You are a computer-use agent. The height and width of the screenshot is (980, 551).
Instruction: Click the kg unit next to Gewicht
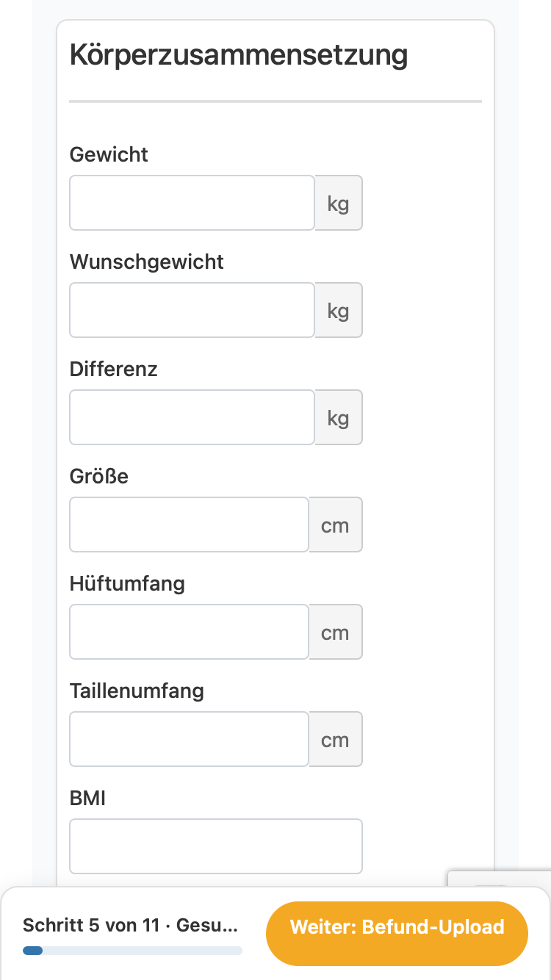339,203
